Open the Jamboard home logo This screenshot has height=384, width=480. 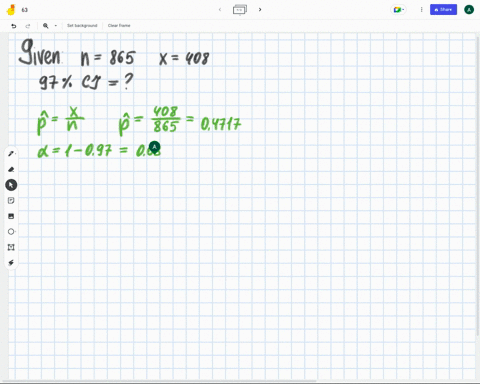coord(11,10)
